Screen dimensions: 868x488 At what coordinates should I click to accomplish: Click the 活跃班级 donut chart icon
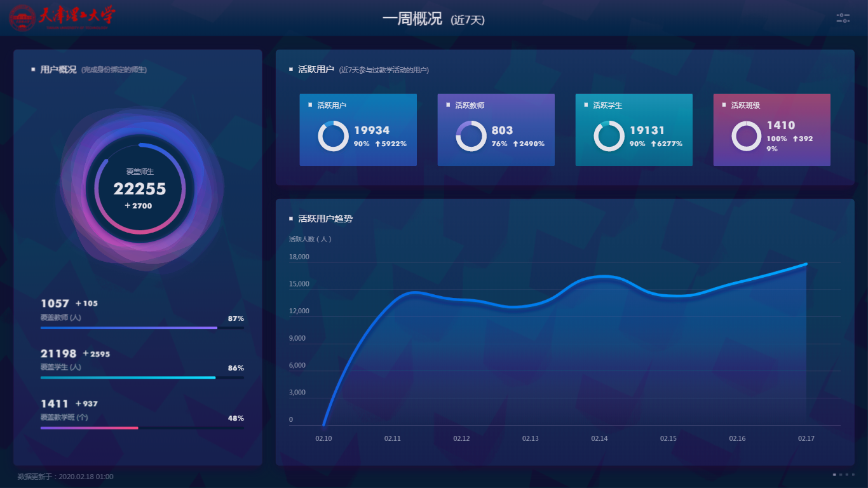[747, 136]
